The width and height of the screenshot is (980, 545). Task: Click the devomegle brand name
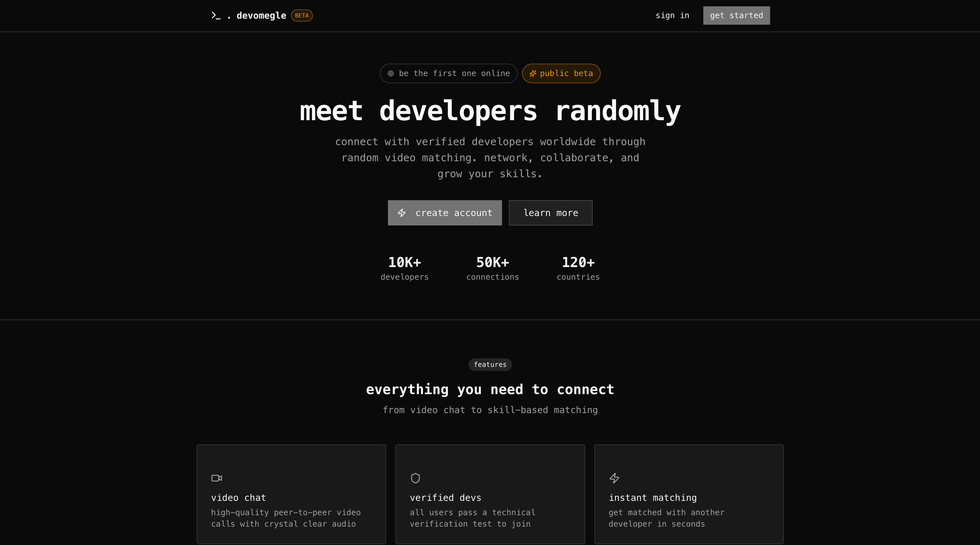tap(261, 15)
